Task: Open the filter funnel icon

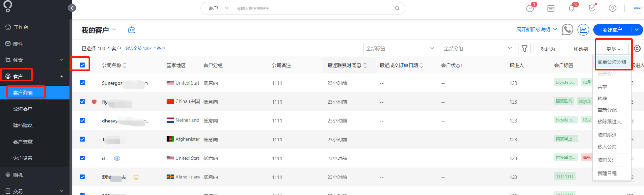Action: (x=524, y=49)
